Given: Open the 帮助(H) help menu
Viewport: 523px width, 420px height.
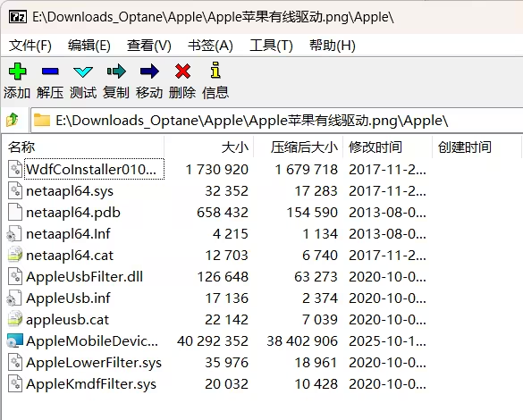Looking at the screenshot, I should (333, 46).
